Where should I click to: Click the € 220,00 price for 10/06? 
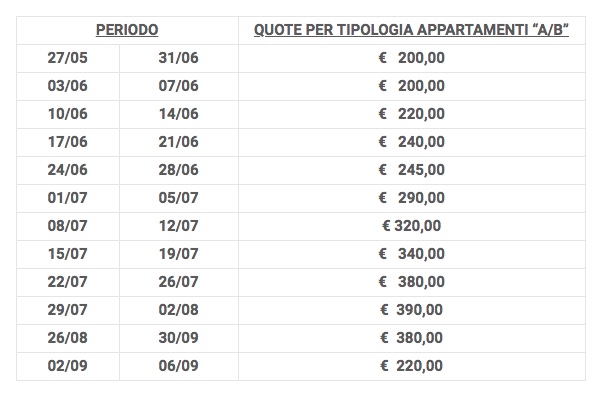[411, 114]
